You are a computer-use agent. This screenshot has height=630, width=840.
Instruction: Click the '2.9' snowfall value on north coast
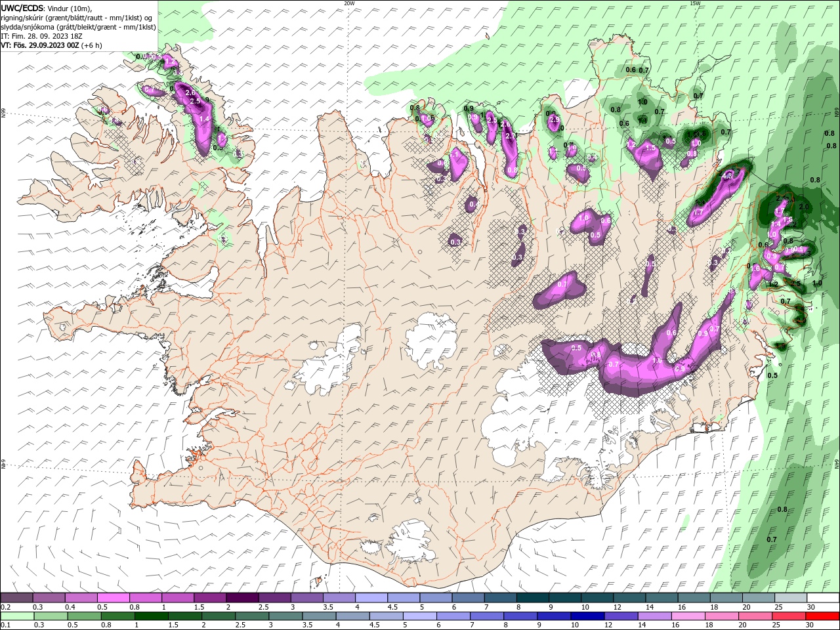click(554, 120)
